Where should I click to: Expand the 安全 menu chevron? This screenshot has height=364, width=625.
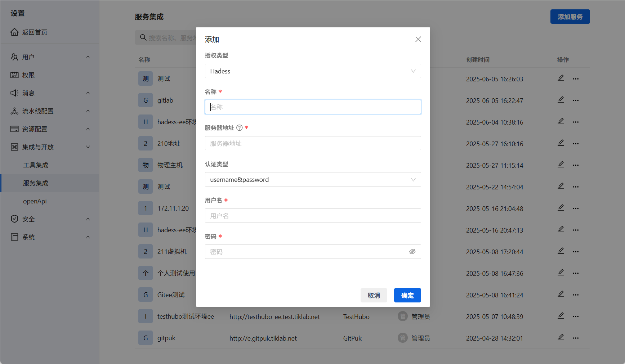coord(88,219)
